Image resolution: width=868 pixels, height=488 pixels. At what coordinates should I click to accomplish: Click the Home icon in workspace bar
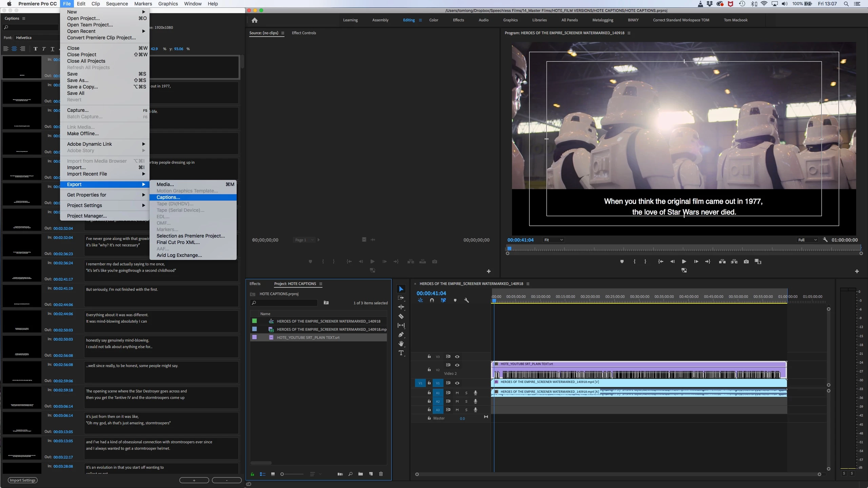point(255,20)
